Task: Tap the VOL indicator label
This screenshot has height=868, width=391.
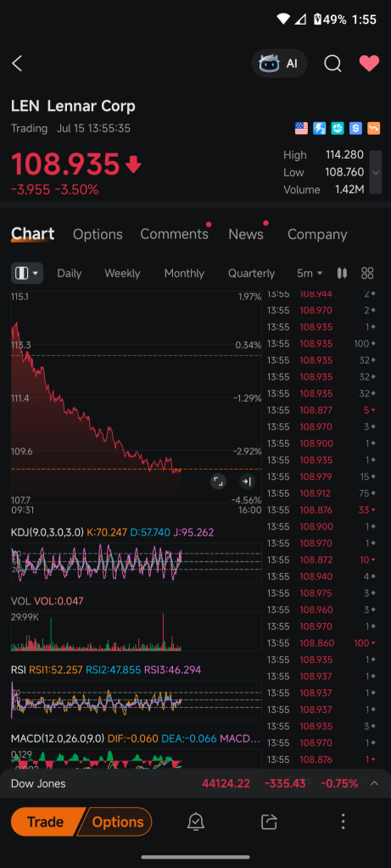Action: click(x=21, y=601)
